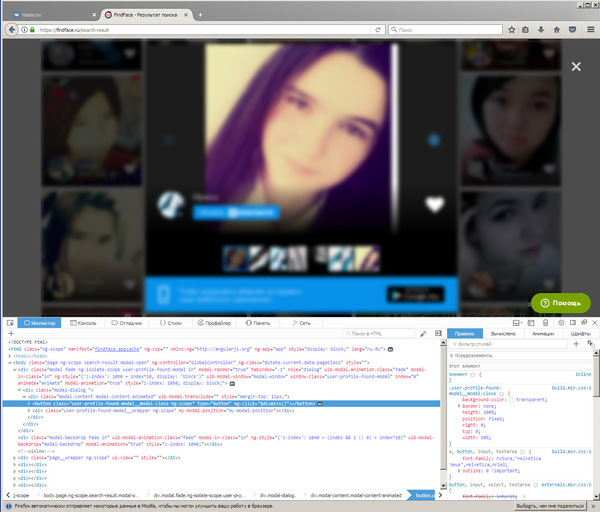Open the Pocket icon in toolbar
This screenshot has width=600, height=512.
[x=572, y=29]
